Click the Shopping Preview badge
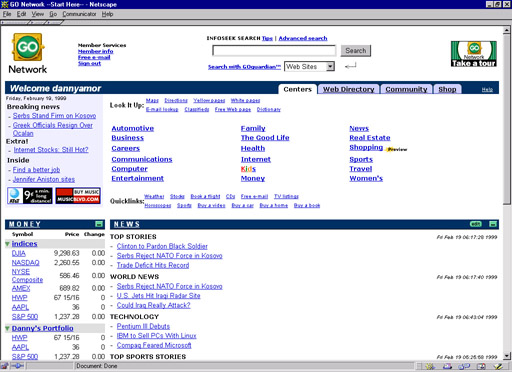This screenshot has width=512, height=372. tap(397, 149)
